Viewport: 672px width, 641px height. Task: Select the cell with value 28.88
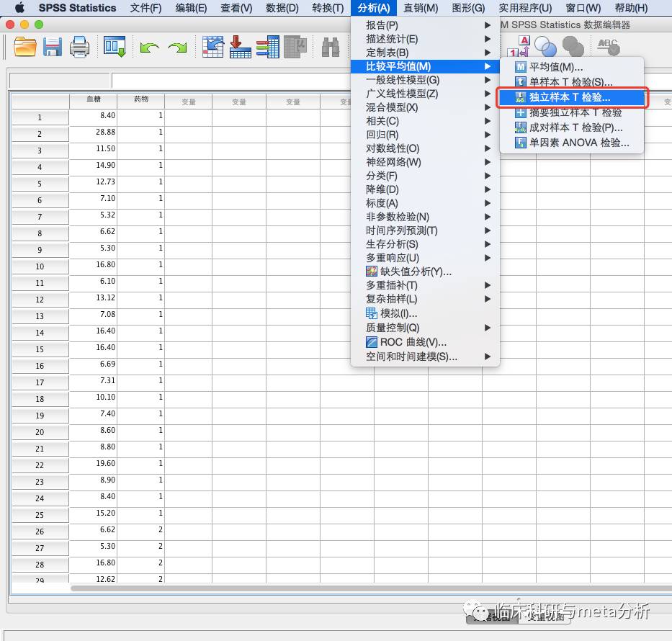[94, 133]
